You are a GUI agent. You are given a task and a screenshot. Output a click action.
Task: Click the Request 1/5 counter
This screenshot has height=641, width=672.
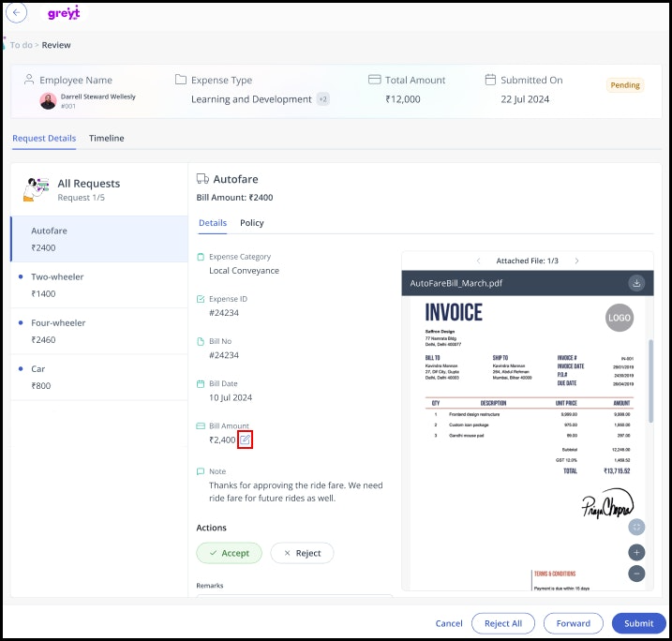tap(81, 198)
